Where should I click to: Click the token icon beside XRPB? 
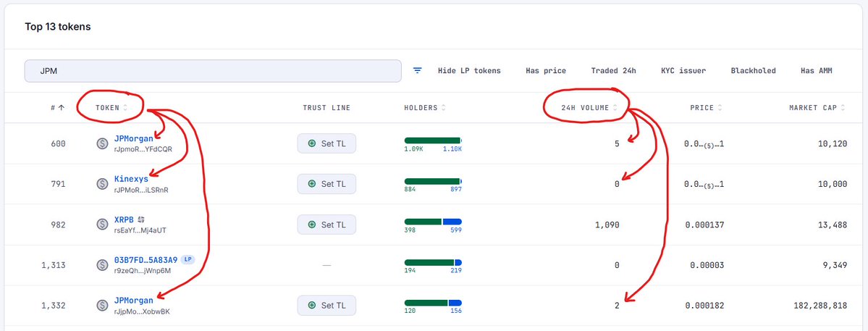[102, 225]
